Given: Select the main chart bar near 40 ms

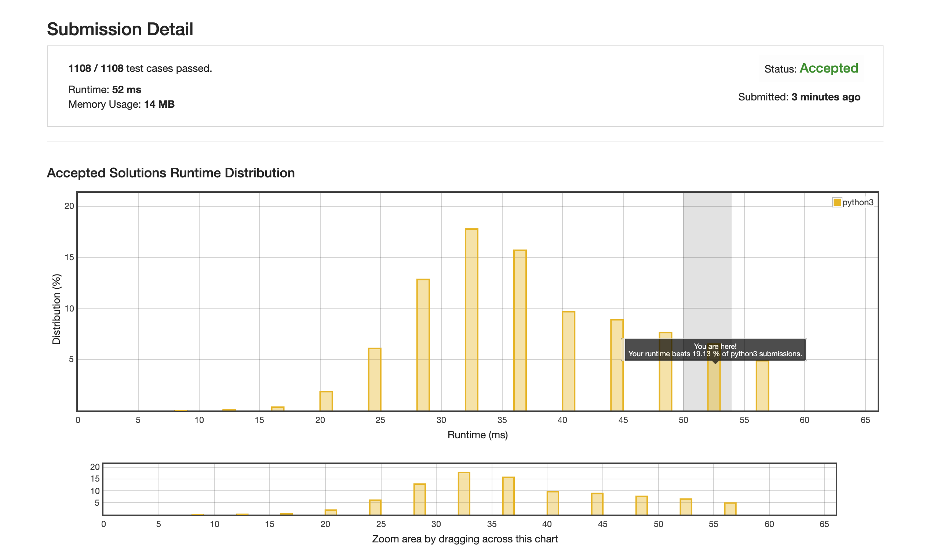Looking at the screenshot, I should [x=568, y=361].
